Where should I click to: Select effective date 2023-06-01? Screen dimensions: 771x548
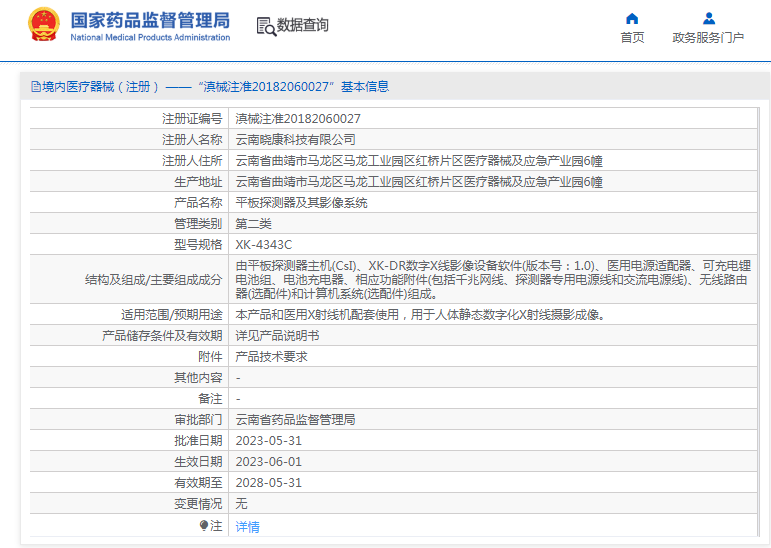268,462
